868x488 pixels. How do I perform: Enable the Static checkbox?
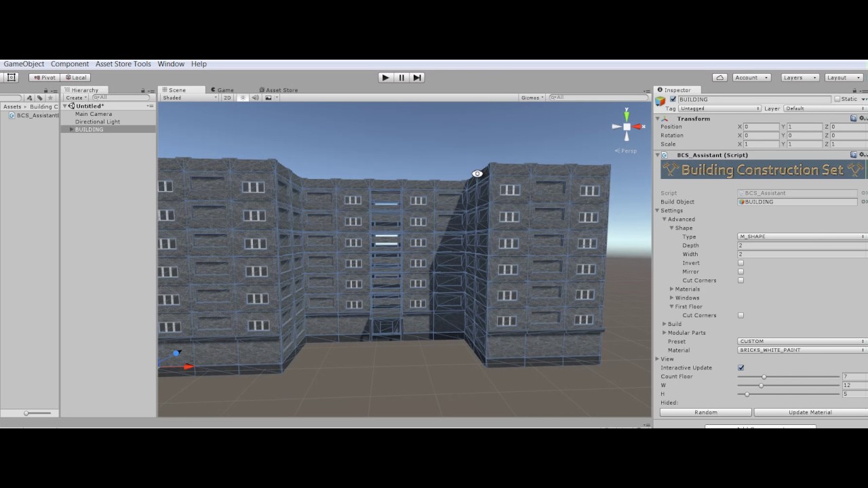(837, 100)
